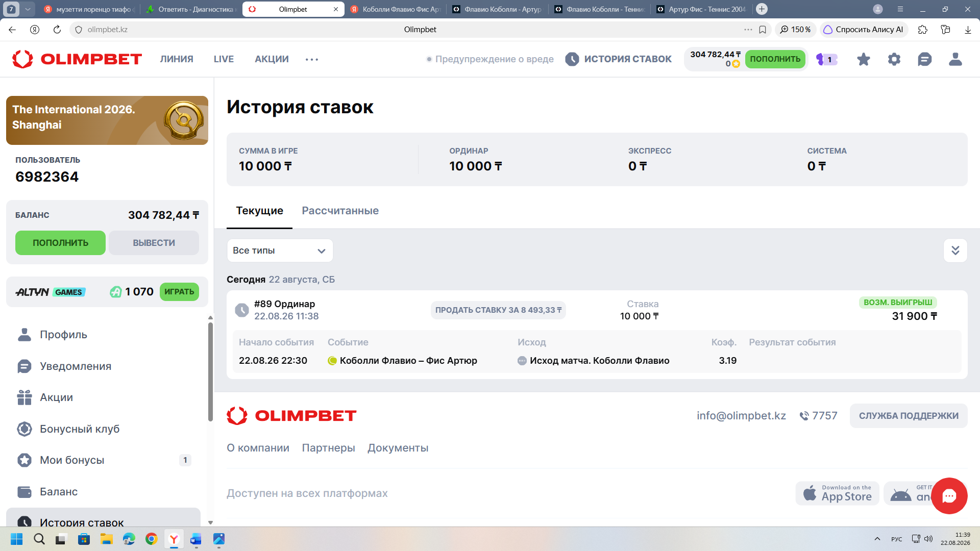Viewport: 980px width, 551px height.
Task: Switch to the Артур Фис - Теннис 2004 tab
Action: click(702, 9)
